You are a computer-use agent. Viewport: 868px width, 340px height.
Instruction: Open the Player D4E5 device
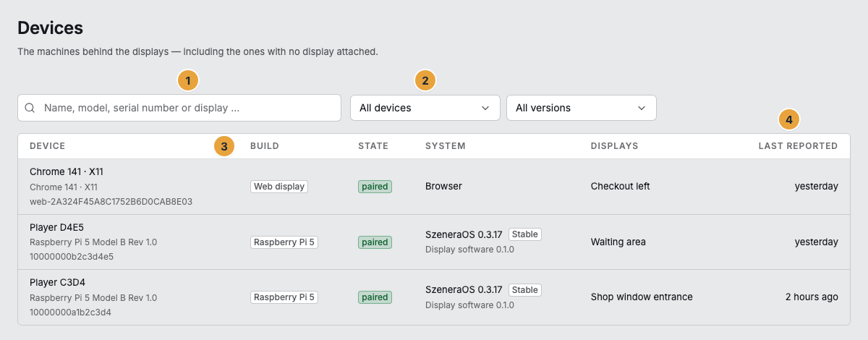tap(57, 227)
